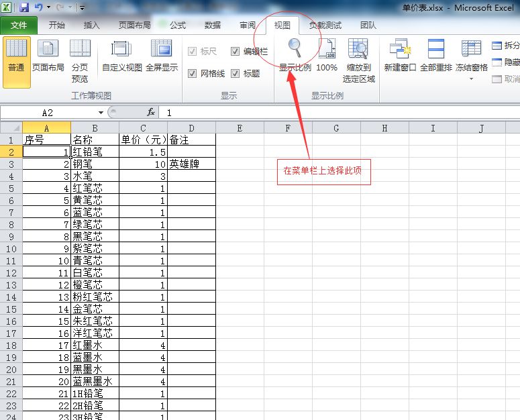Toggle the 标尺 ruler checkbox

(x=192, y=52)
